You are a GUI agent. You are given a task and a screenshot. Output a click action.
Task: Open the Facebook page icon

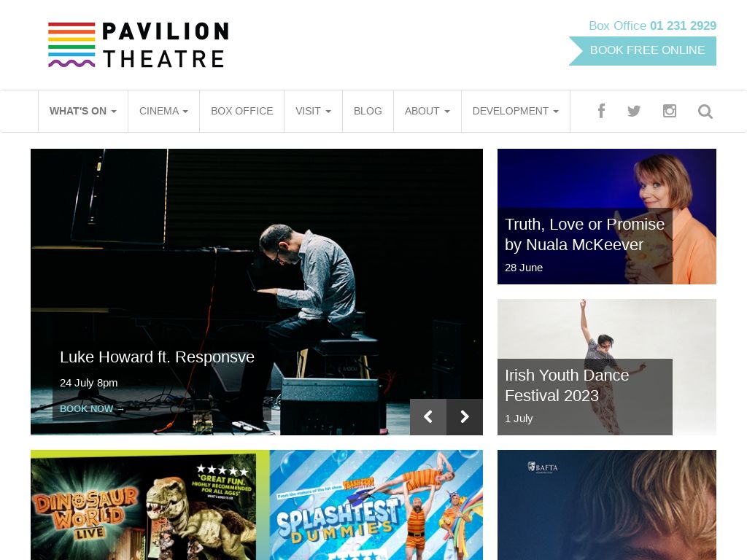pos(601,111)
